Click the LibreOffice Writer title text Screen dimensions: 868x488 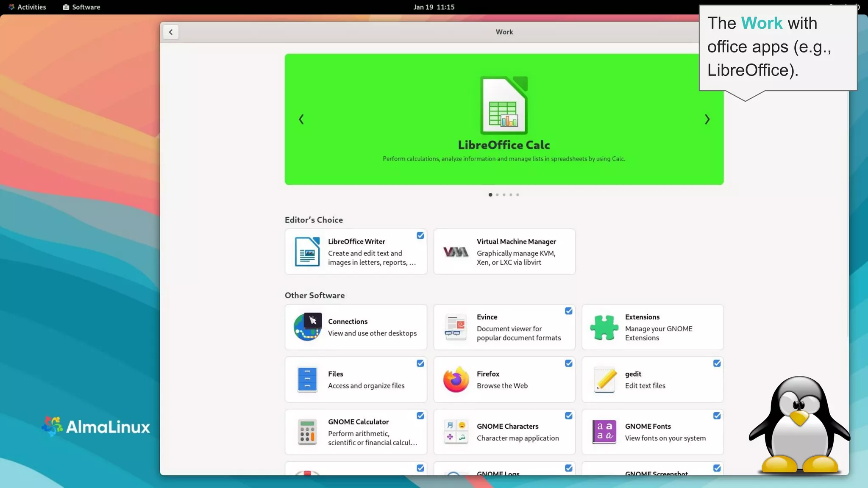[356, 241]
